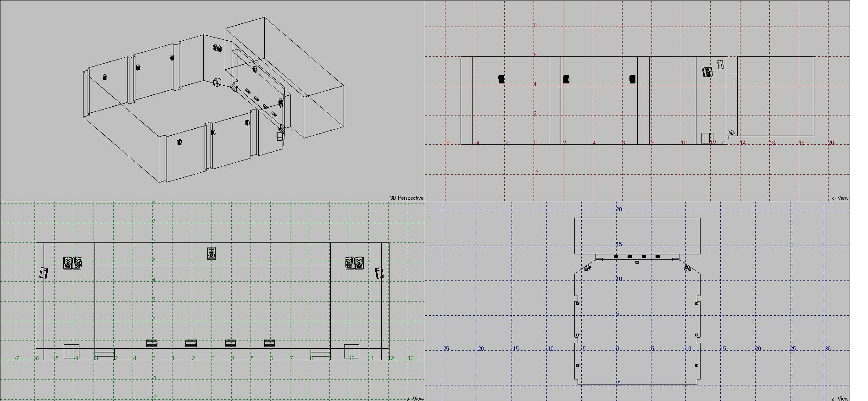This screenshot has height=401, width=868.
Task: Select lowest right-wall speaker in z-View
Action: [697, 365]
